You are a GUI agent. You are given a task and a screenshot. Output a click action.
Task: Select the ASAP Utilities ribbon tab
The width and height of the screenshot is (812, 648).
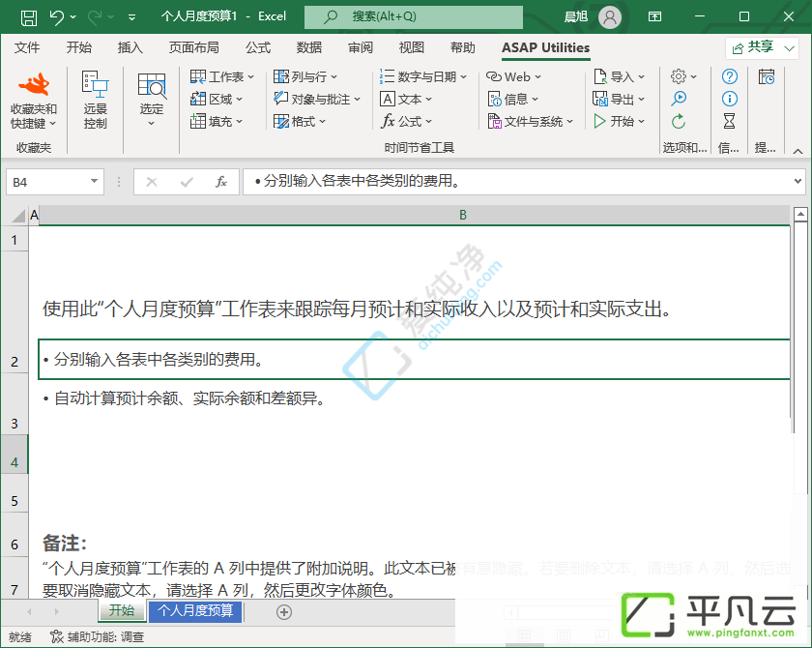click(545, 47)
